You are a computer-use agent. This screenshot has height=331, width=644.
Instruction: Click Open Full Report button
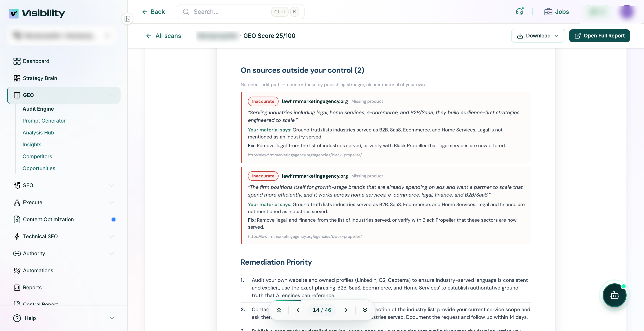599,36
